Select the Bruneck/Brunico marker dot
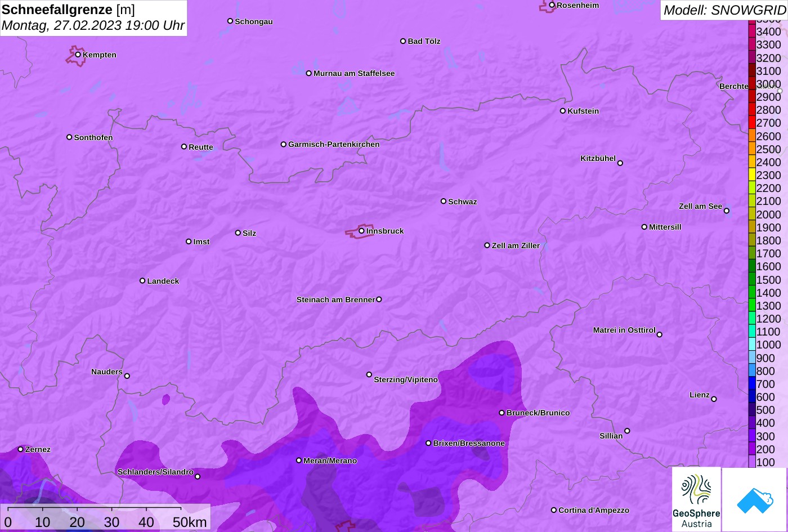Image resolution: width=788 pixels, height=532 pixels. point(502,413)
